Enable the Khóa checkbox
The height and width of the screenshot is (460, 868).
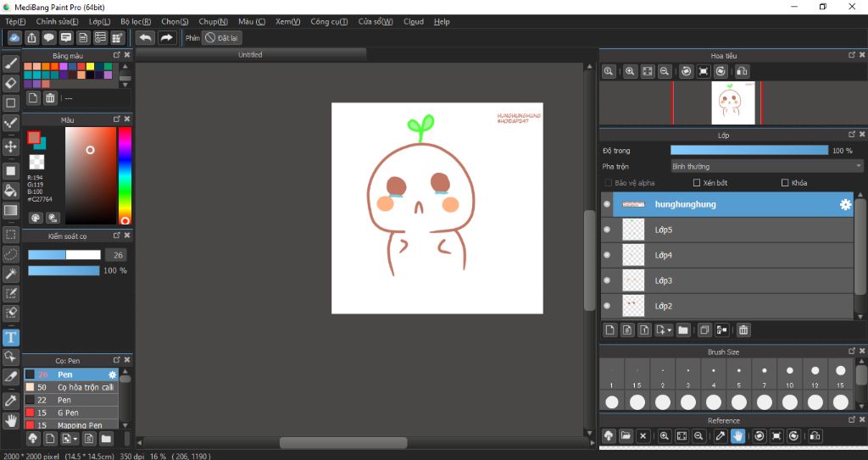pyautogui.click(x=784, y=183)
